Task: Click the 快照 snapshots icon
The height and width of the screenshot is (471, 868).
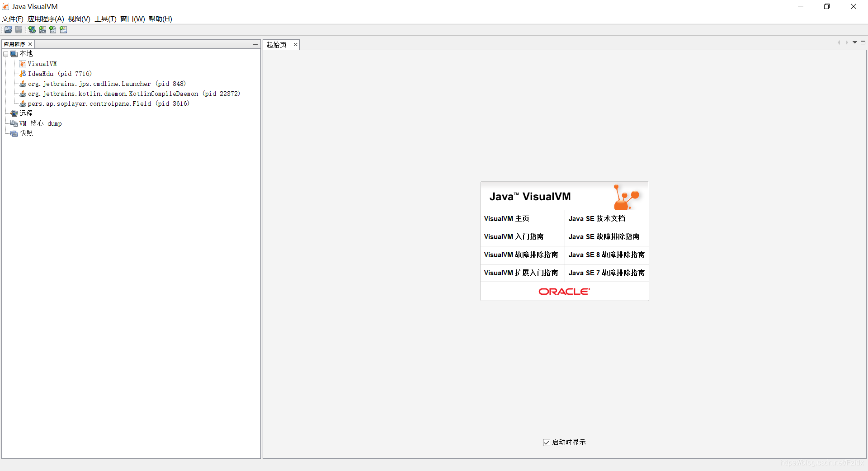Action: (14, 133)
